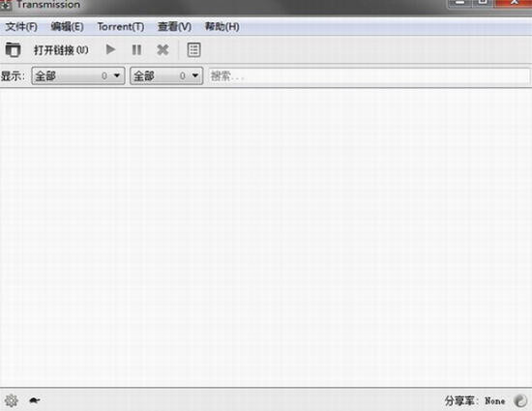Click the open torrent file icon
532x411 pixels.
pos(13,50)
